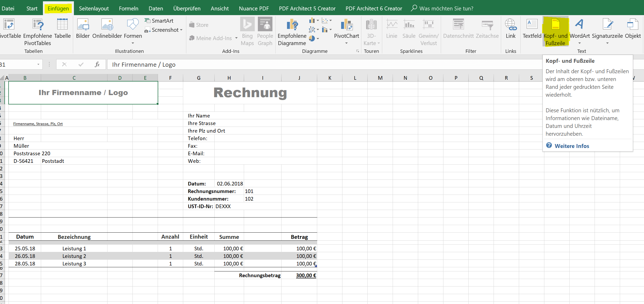Insert a Gewinn/Verlust sparkline

[x=429, y=32]
